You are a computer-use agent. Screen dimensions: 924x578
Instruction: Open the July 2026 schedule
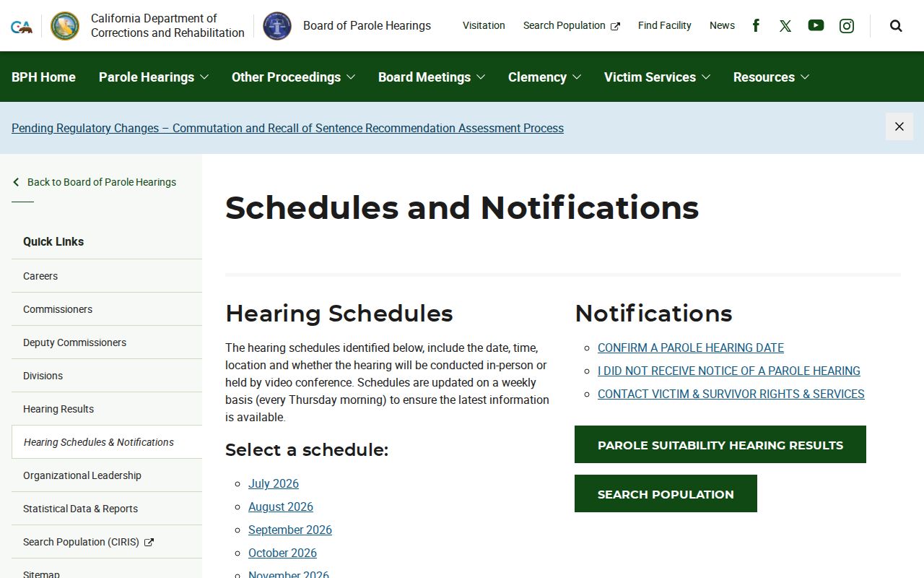(x=274, y=483)
